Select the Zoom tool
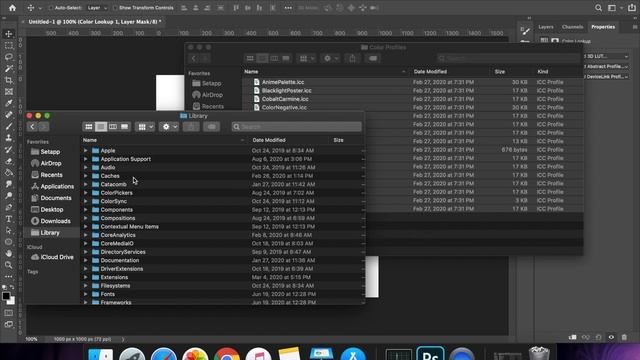Viewport: 640px width, 360px height. (x=9, y=265)
